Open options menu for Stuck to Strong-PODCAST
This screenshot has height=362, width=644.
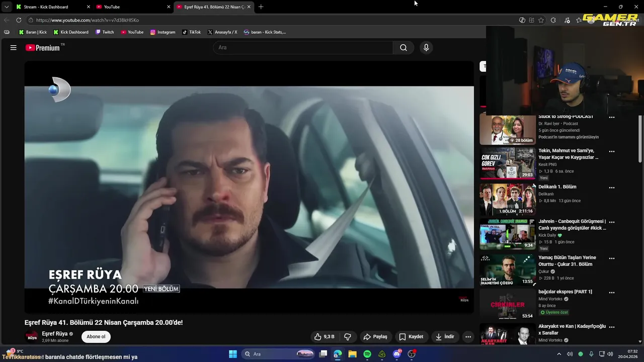click(x=612, y=117)
